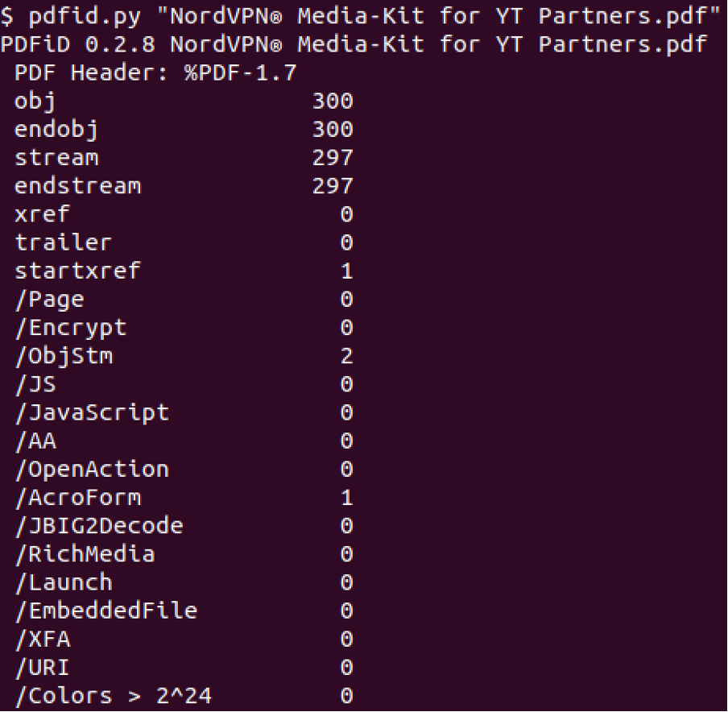Click the trailer keyword
Viewport: 728px width, 712px height.
tap(64, 243)
